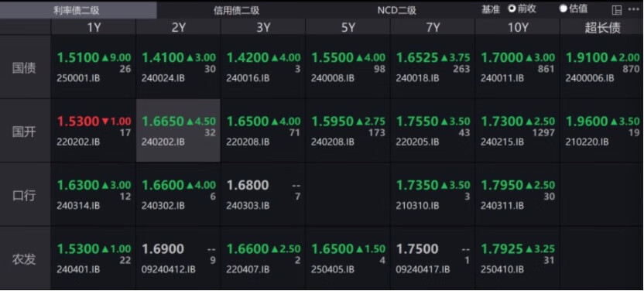Click the 1.9600 yield value
This screenshot has height=291, width=644.
coord(587,122)
